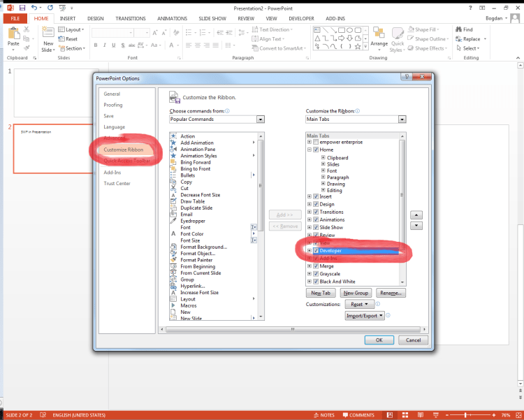This screenshot has height=420, width=524.
Task: Toggle Bold formatting in Font group
Action: (x=96, y=45)
